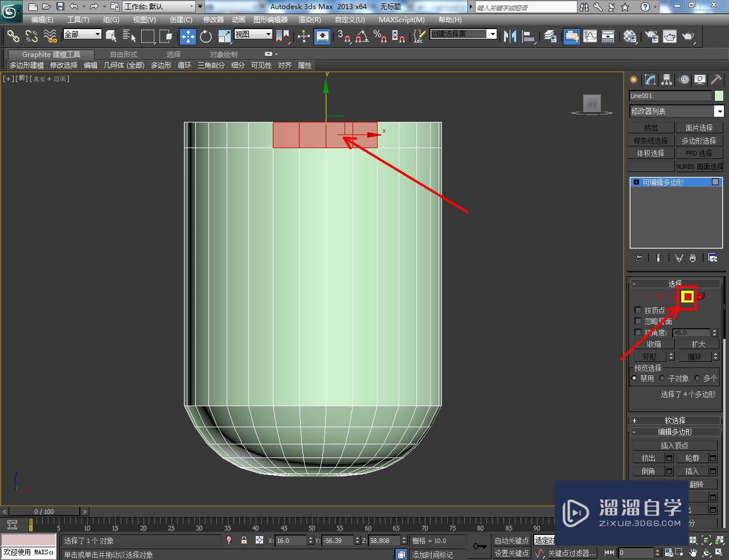Open the Rendered Frame Window icon
This screenshot has width=729, height=560.
pos(670,36)
